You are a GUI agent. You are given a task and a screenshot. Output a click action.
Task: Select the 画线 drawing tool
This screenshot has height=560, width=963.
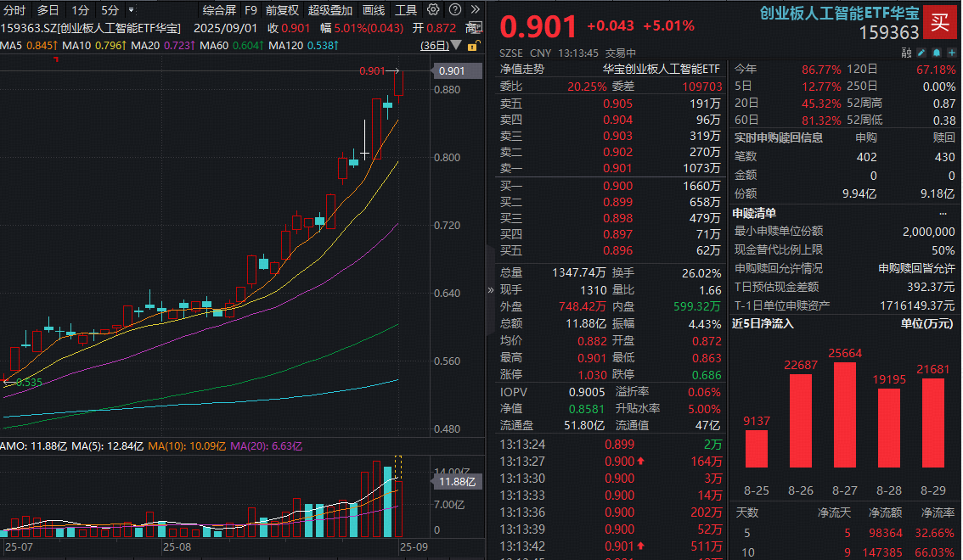pos(372,9)
